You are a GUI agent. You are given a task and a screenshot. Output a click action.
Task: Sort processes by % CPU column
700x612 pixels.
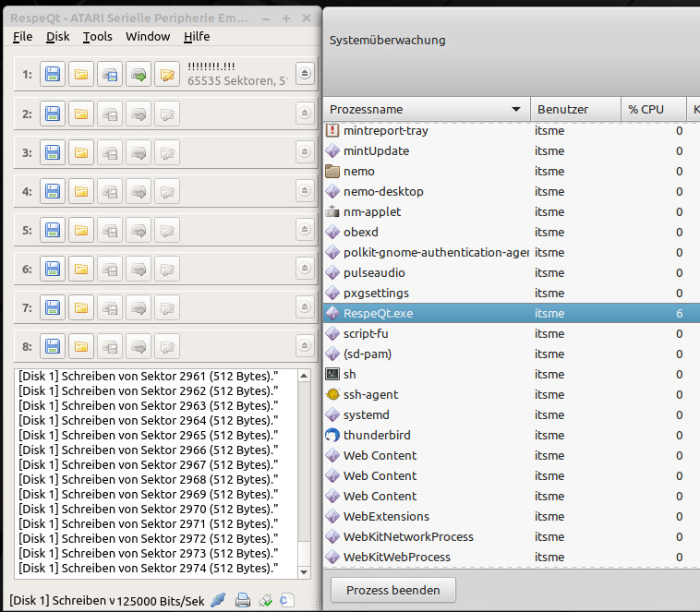pyautogui.click(x=654, y=109)
